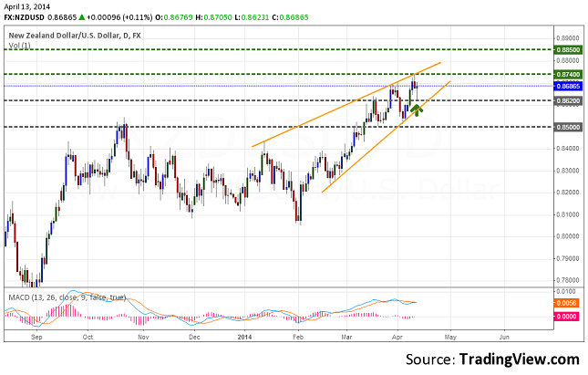Click the 0.86200 black price level tag
The height and width of the screenshot is (375, 588).
[569, 101]
